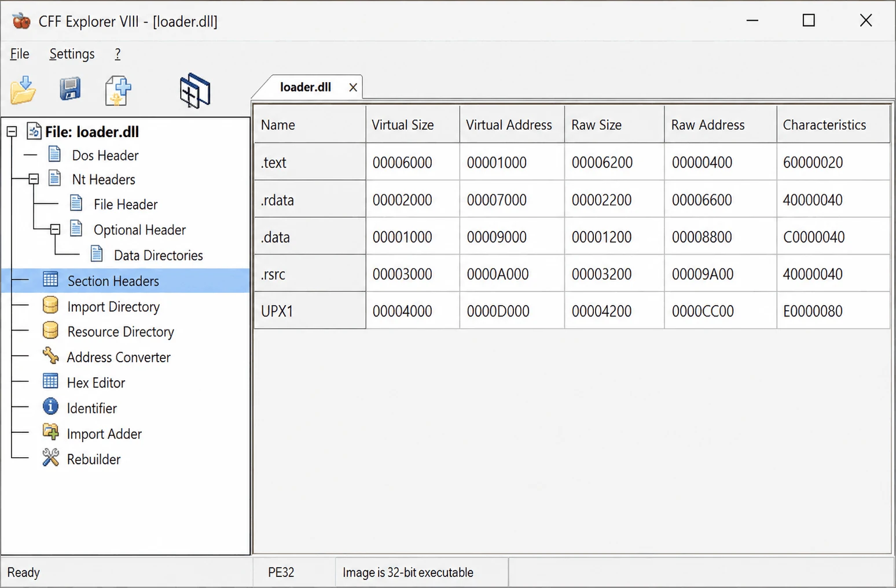Click the 0000CC00 raw address value
This screenshot has height=588, width=896.
pyautogui.click(x=703, y=311)
